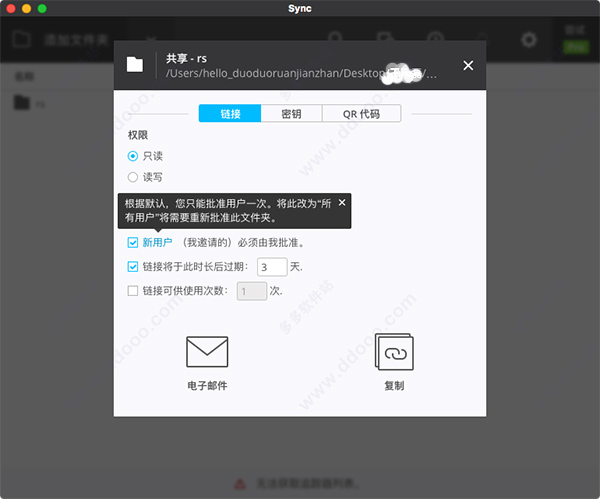Close the 共享 - rs dialog
600x499 pixels.
click(468, 65)
